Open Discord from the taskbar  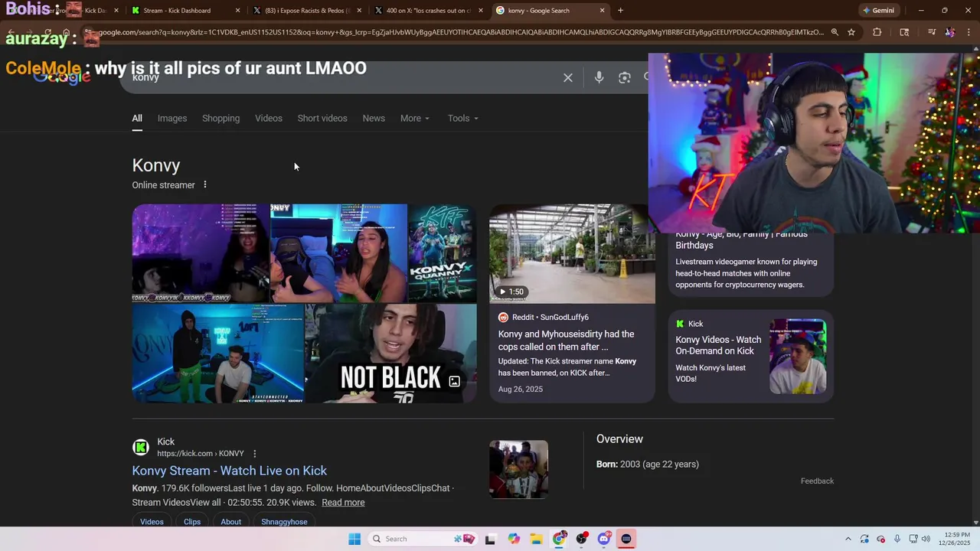[604, 539]
